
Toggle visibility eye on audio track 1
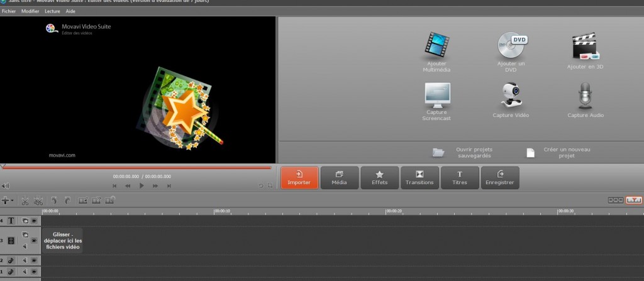(34, 272)
